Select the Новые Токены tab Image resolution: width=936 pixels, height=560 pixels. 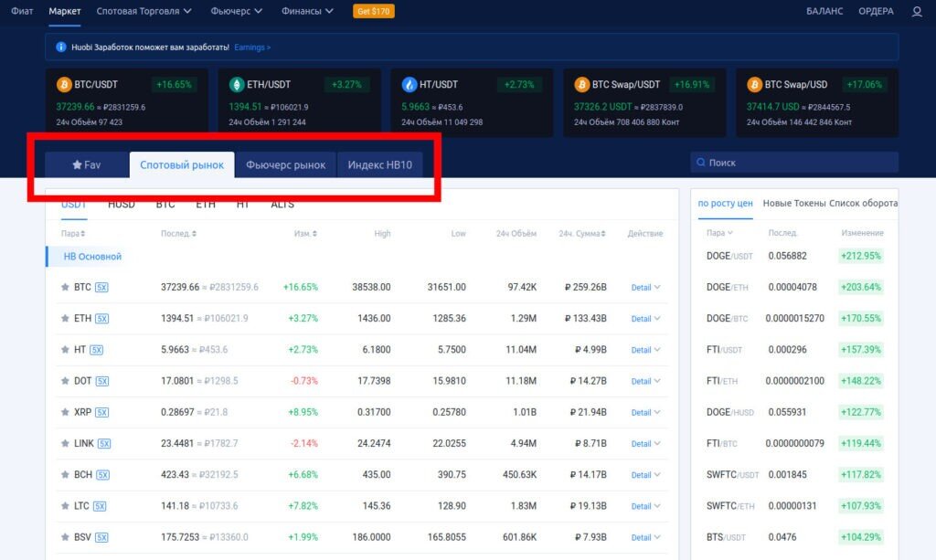(x=793, y=204)
